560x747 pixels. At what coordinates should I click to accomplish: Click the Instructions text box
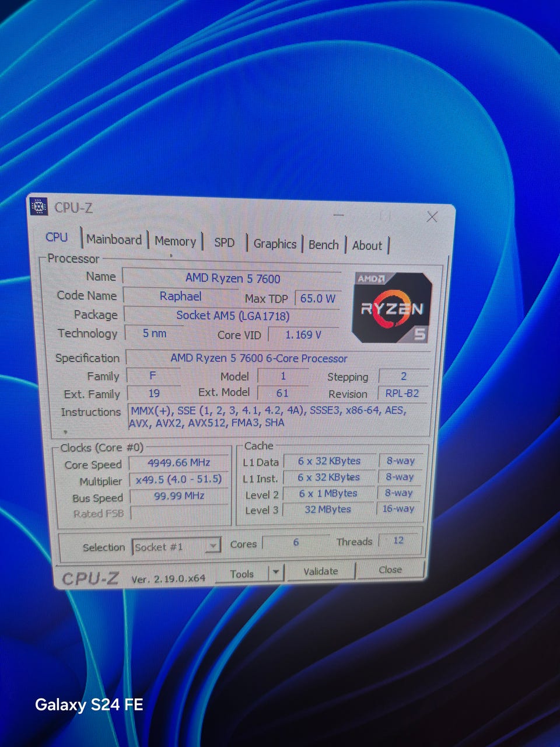pyautogui.click(x=278, y=417)
